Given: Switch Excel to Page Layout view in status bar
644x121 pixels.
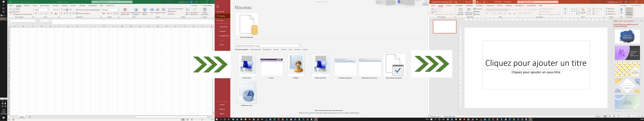Looking at the screenshot, I should [187, 120].
